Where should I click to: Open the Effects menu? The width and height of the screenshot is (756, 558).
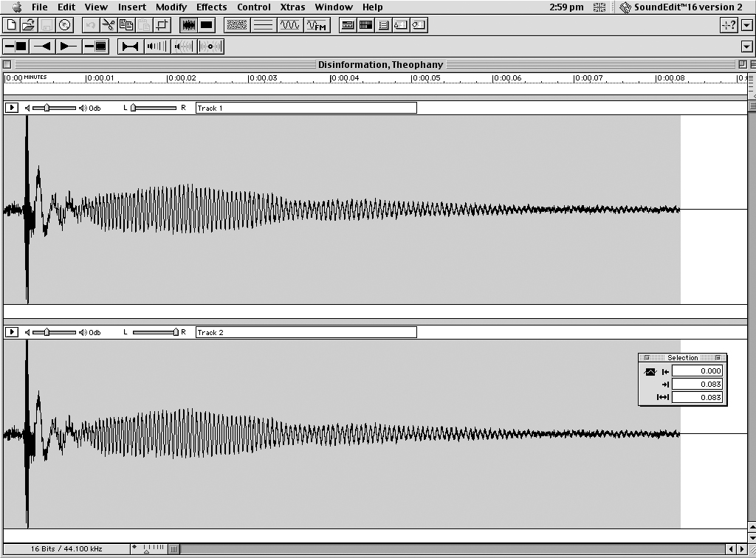tap(211, 7)
